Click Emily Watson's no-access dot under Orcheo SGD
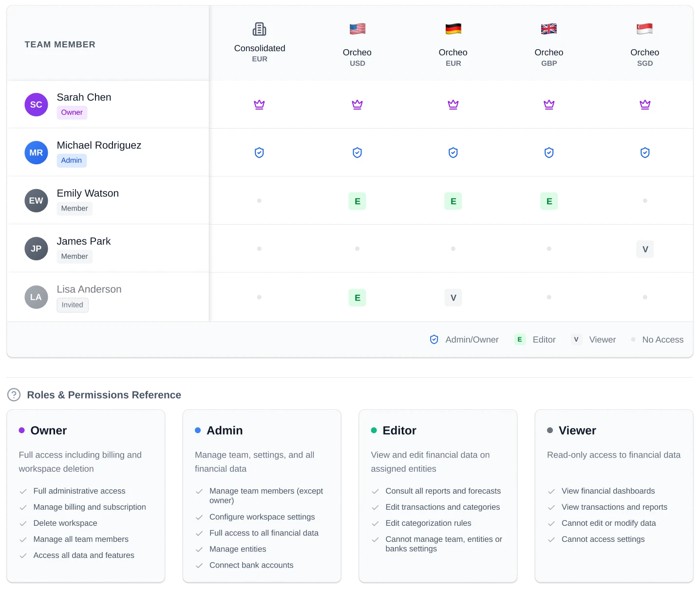700x593 pixels. pyautogui.click(x=645, y=201)
